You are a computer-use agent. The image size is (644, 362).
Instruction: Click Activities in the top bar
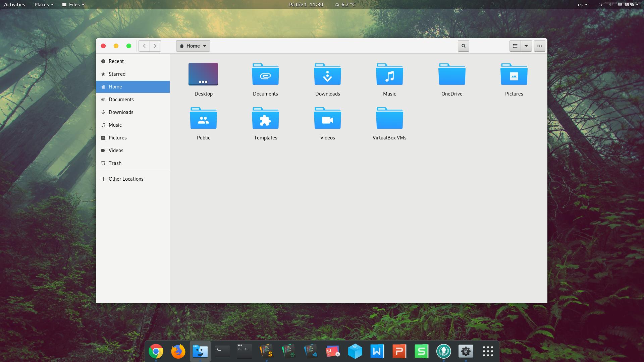14,4
